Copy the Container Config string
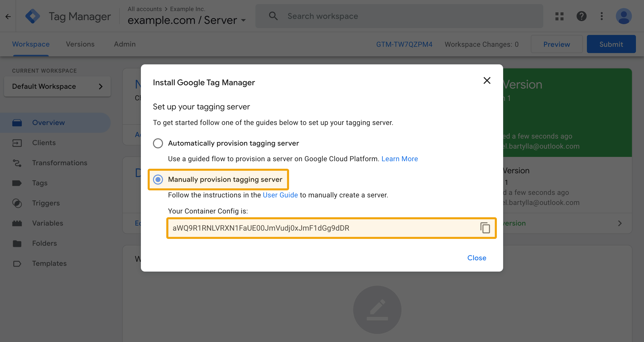Viewport: 644px width, 342px height. [x=485, y=228]
